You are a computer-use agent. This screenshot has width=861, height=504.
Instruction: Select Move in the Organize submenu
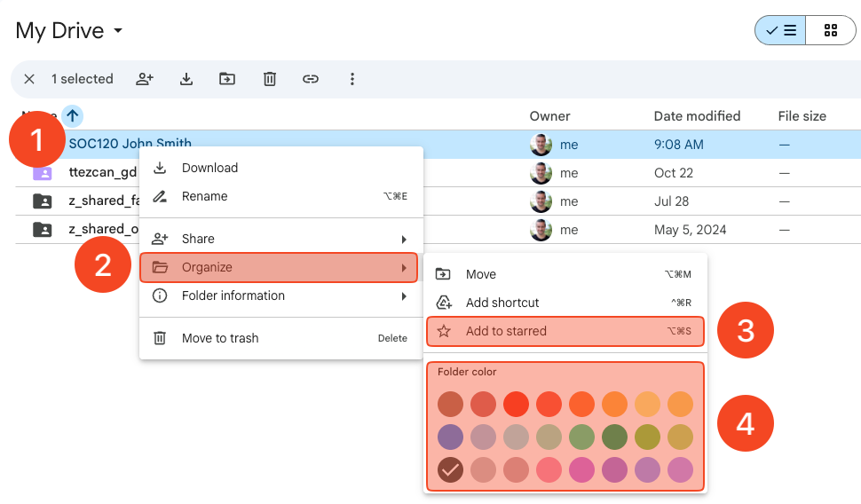565,274
